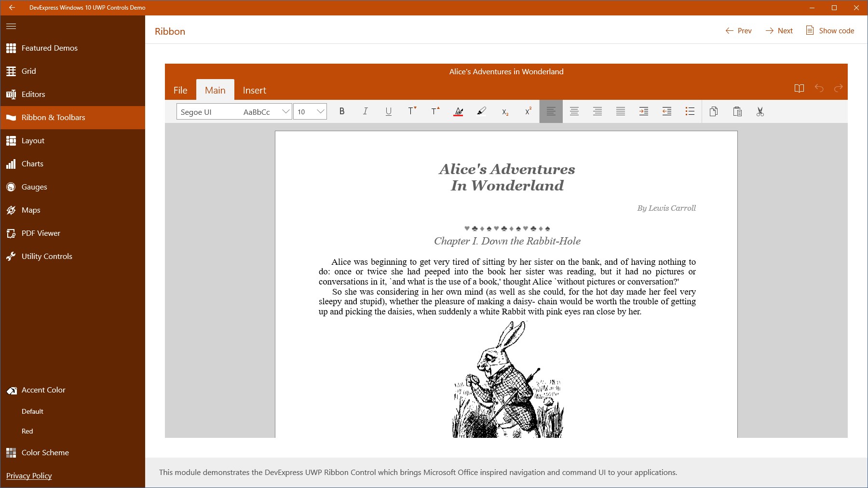This screenshot has height=488, width=868.
Task: Switch to reading mode with the book icon
Action: coord(799,88)
